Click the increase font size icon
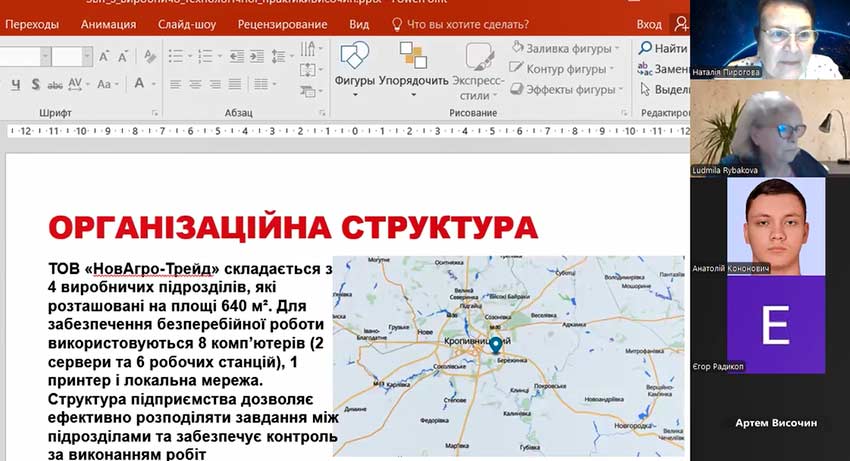Viewport: 850px width, 461px height. point(105,56)
